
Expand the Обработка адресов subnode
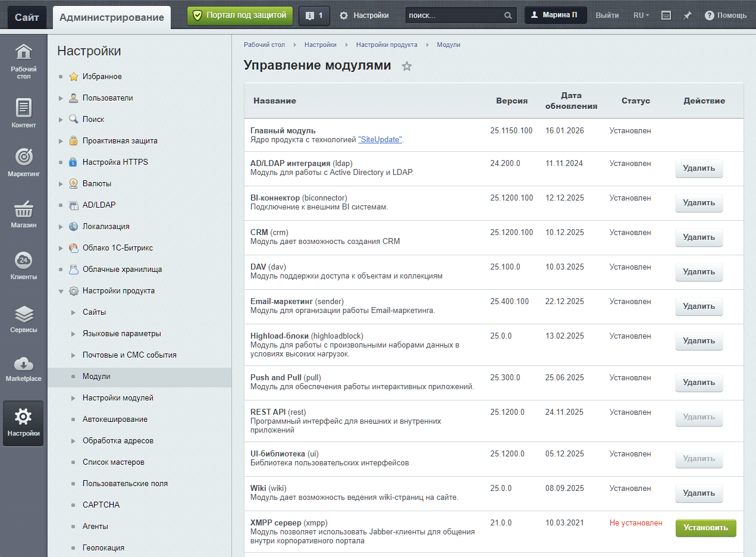point(73,441)
